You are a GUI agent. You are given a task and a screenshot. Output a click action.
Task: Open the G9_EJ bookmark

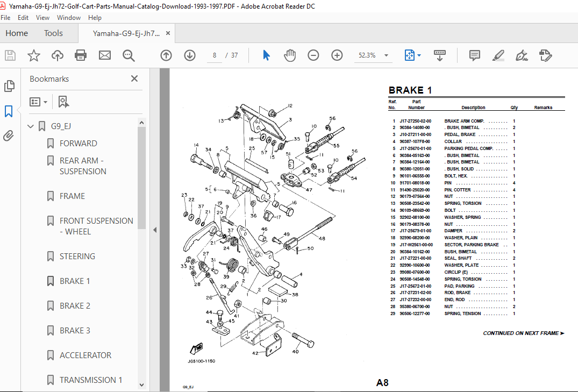click(x=61, y=126)
